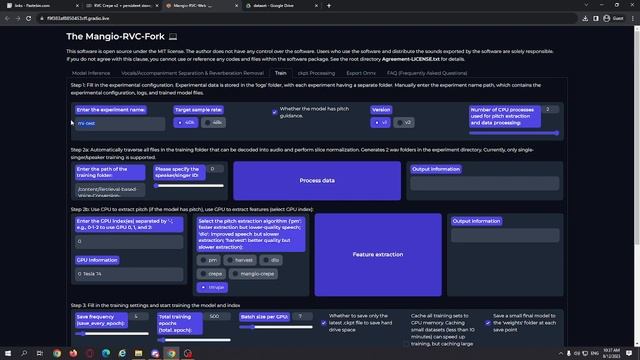Choose mangio-crepe pitch extraction algorithm

point(253,274)
